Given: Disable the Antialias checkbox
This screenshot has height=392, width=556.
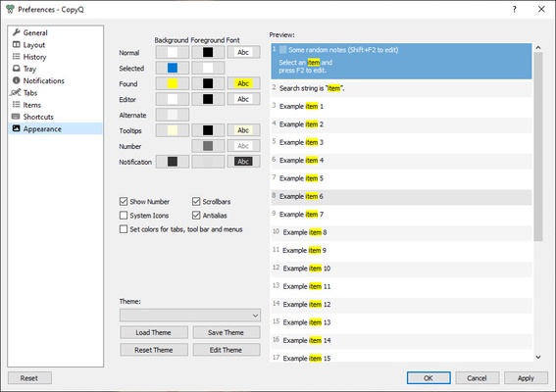Looking at the screenshot, I should [x=196, y=216].
